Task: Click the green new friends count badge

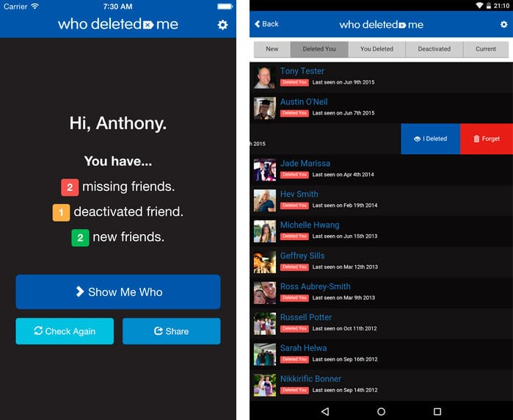Action: (x=80, y=237)
